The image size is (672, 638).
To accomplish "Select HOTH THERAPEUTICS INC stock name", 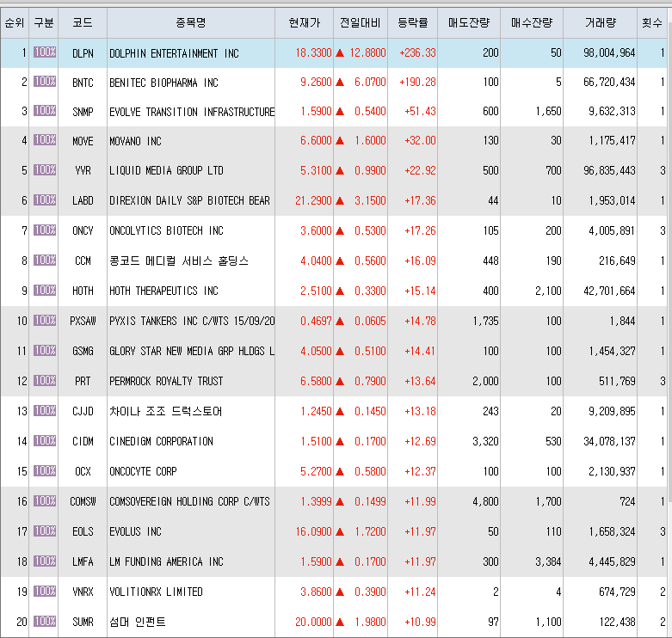I will (x=163, y=291).
